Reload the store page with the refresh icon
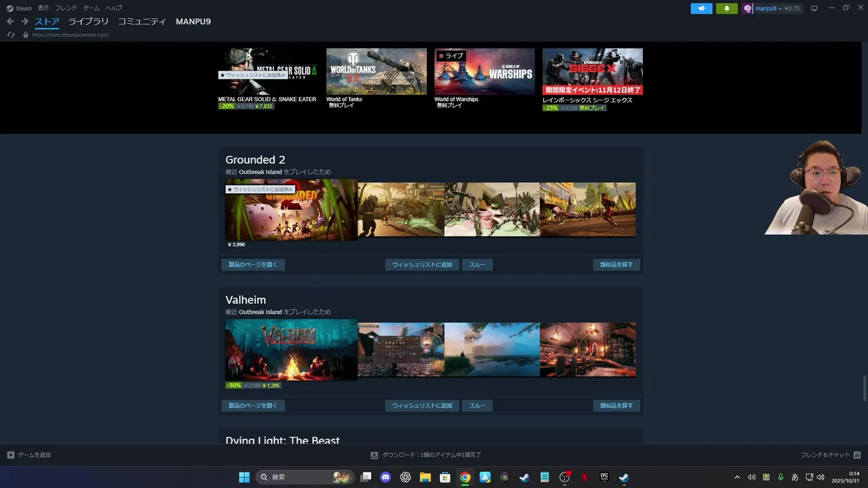 11,35
